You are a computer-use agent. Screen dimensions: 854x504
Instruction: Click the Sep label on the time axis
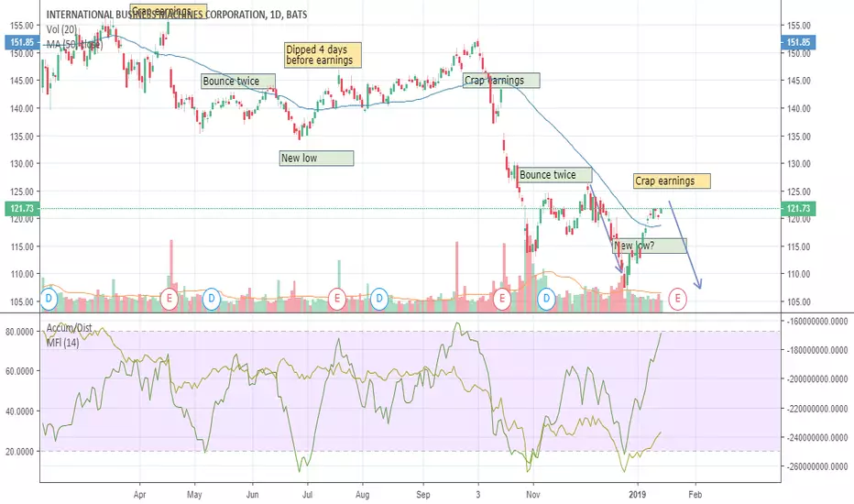423,495
